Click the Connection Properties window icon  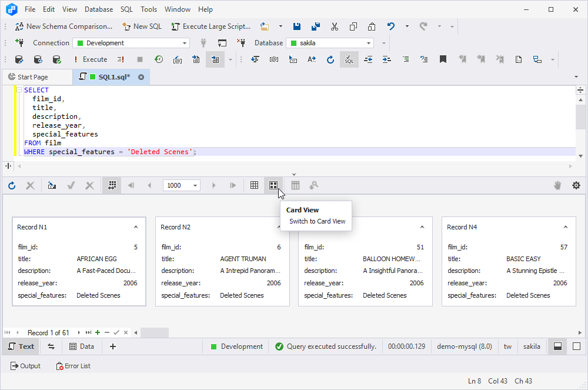tap(222, 43)
